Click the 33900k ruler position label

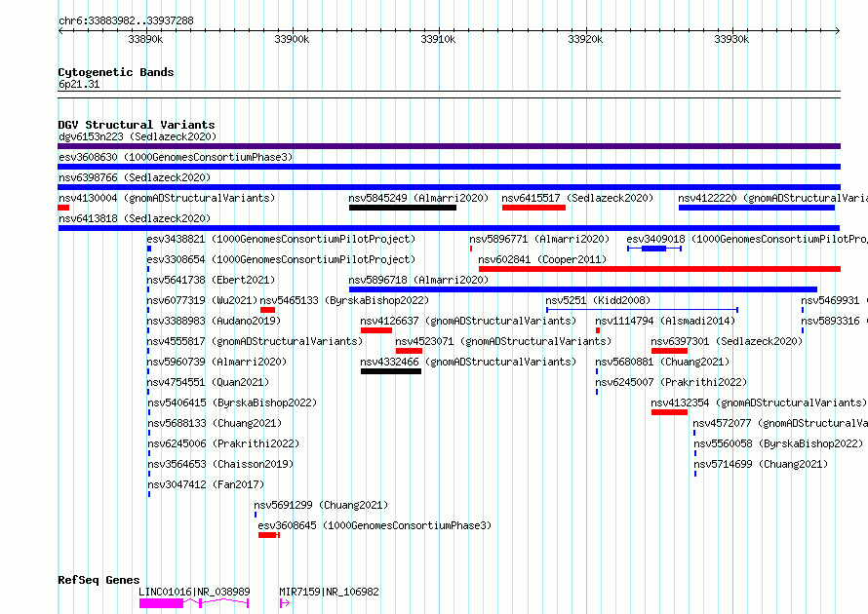click(292, 39)
